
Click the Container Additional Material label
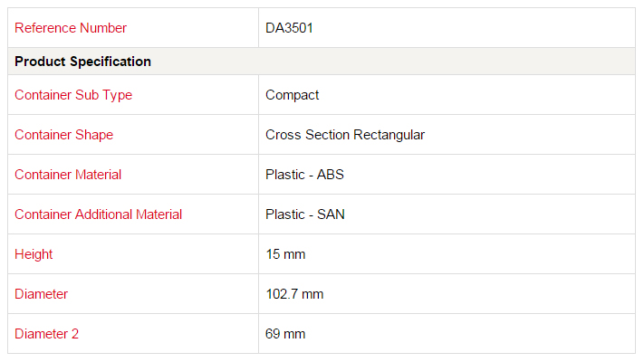coord(98,214)
